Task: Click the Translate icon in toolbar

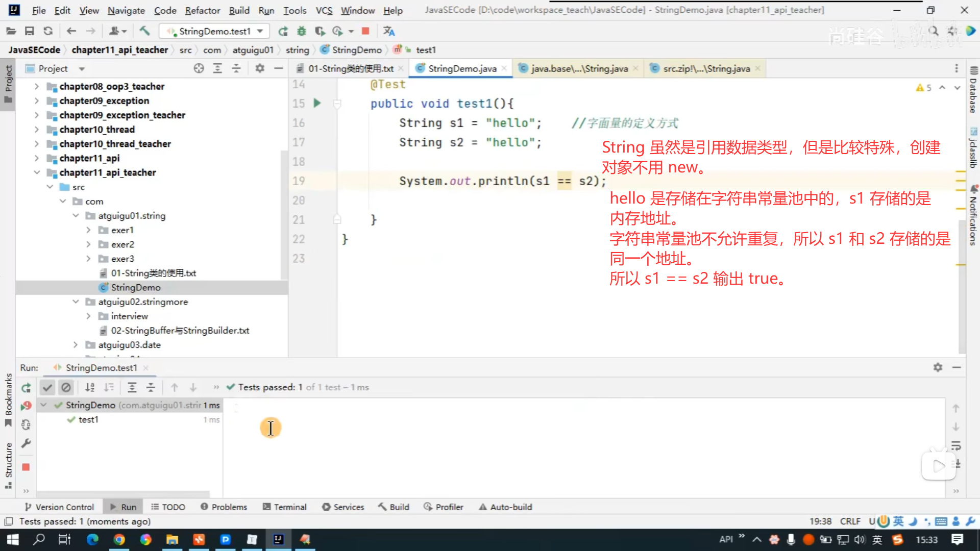Action: (389, 31)
